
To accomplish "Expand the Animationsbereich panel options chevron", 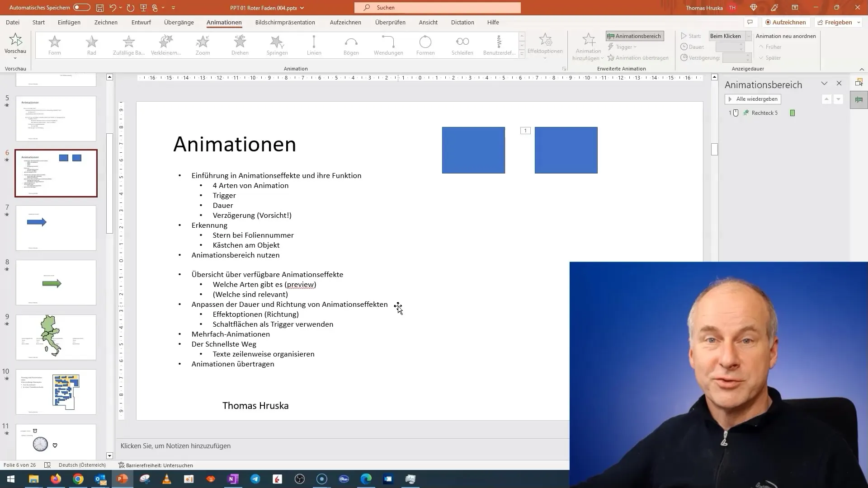I will (x=825, y=84).
